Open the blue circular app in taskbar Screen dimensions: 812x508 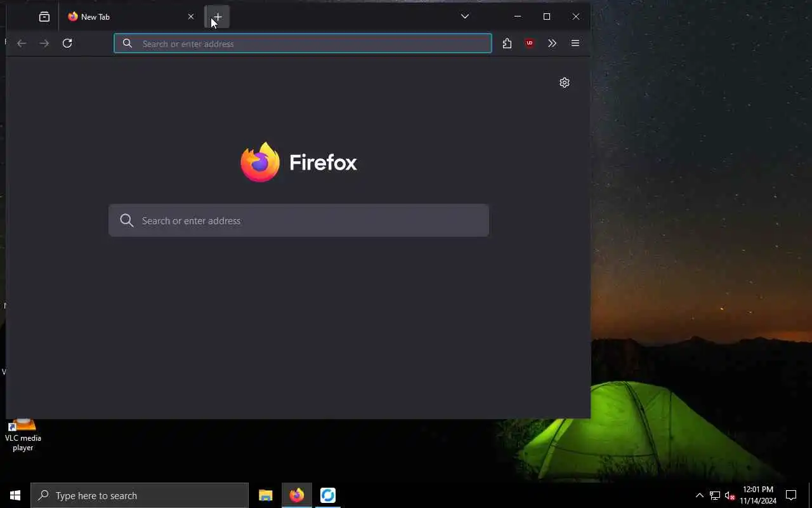328,495
